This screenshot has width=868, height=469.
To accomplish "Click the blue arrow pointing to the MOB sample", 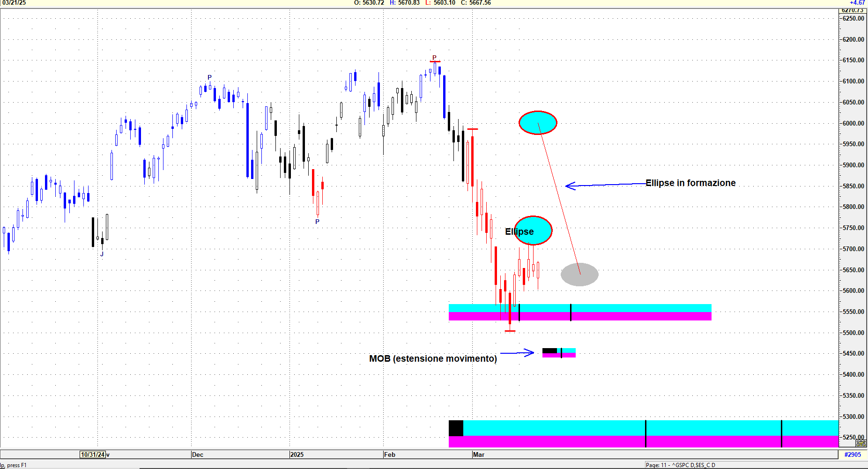I will (517, 353).
